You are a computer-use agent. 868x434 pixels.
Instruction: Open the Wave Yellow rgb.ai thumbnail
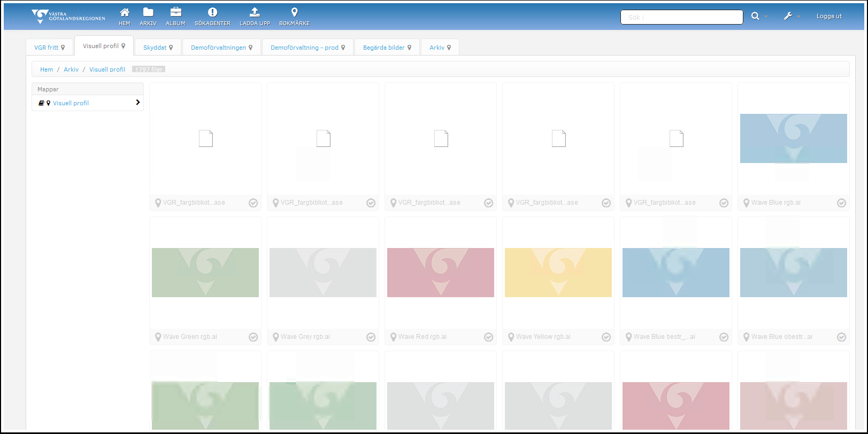(x=558, y=273)
